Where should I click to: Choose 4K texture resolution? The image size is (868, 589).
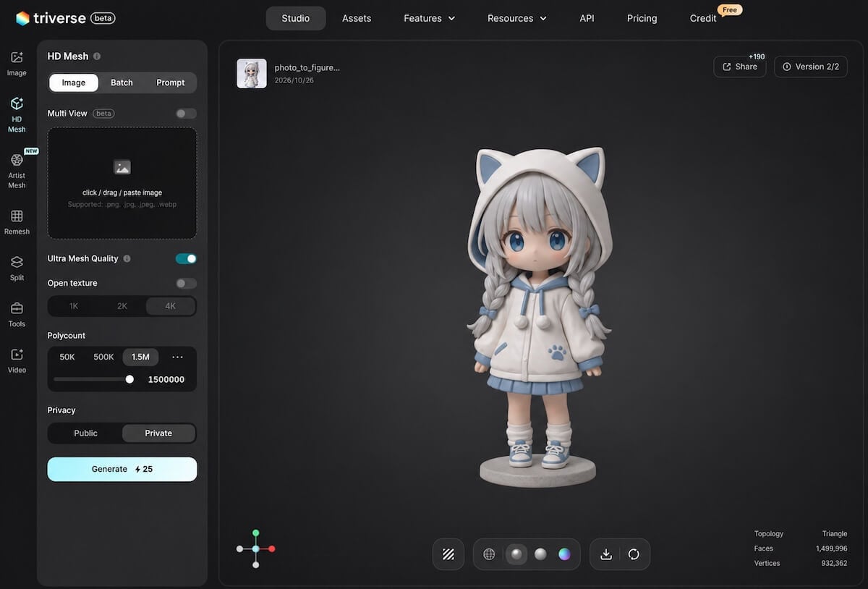tap(171, 306)
